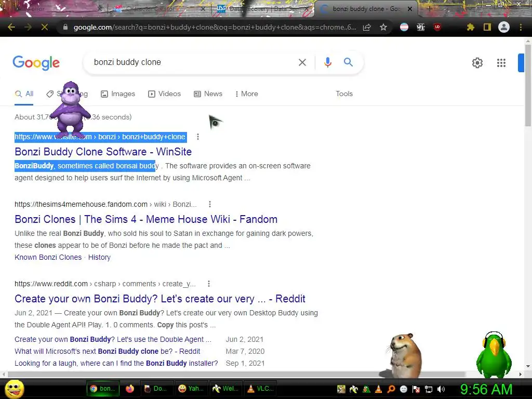
Task: Select the All results tab
Action: tap(24, 94)
